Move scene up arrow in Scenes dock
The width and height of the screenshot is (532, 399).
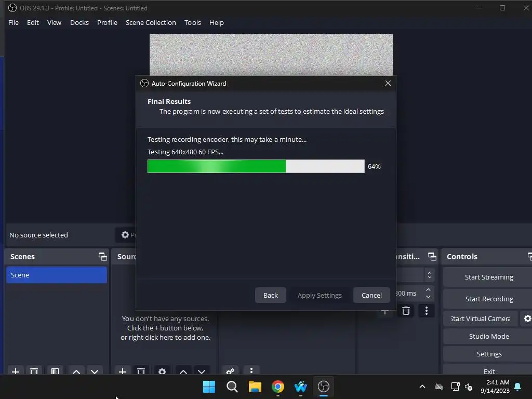76,371
